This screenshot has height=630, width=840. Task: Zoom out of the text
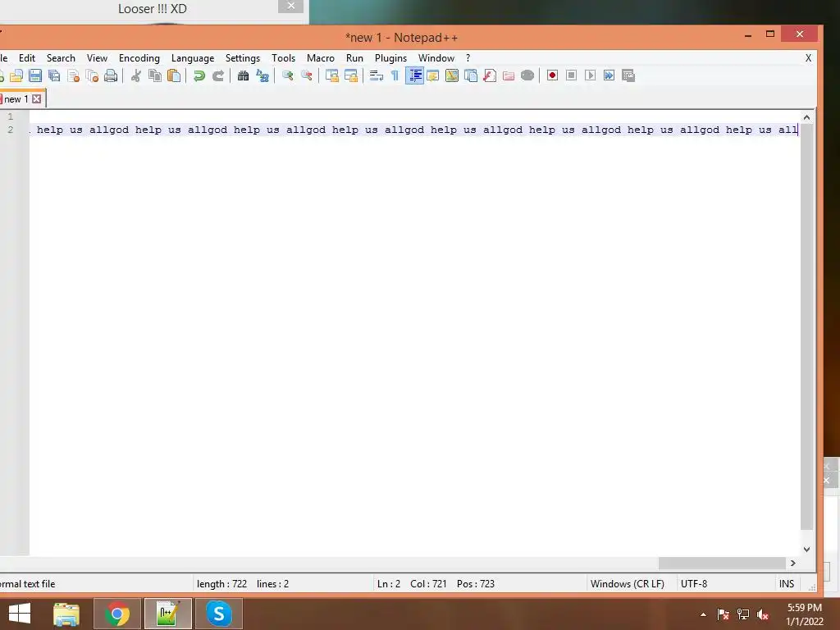coord(307,75)
